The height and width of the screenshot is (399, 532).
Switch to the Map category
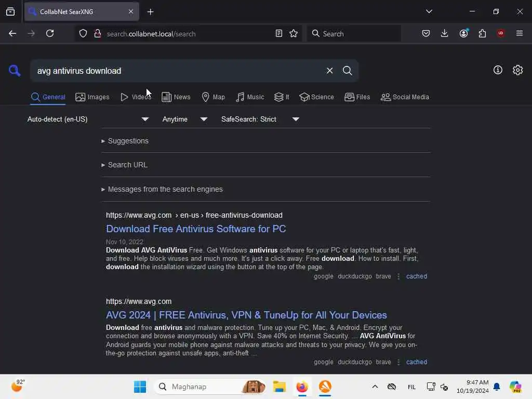214,97
